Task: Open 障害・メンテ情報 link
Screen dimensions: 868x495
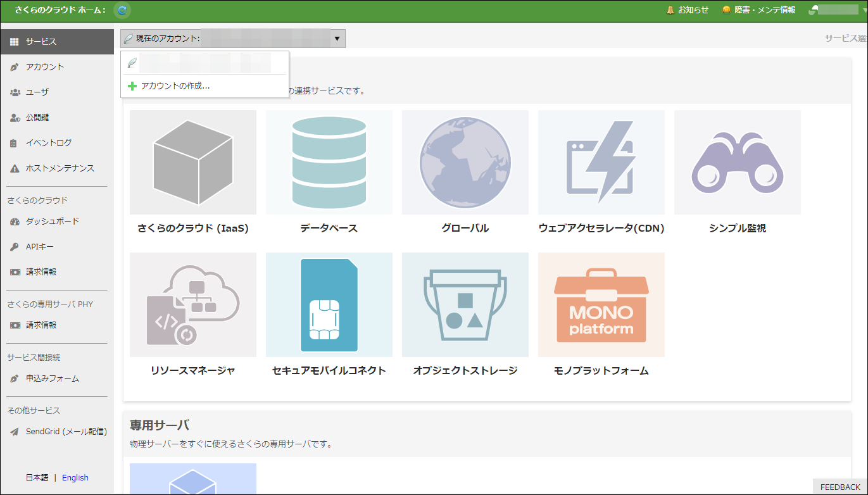Action: click(x=758, y=10)
